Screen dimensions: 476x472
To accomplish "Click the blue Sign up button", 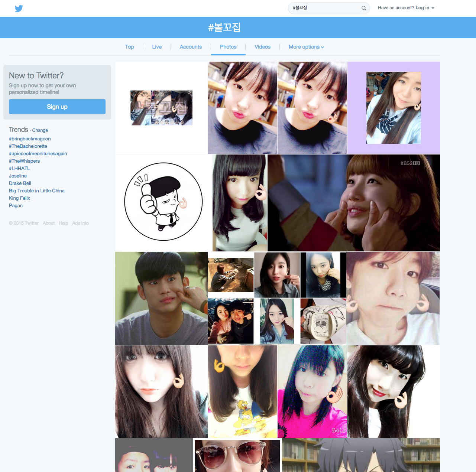I will [x=57, y=107].
